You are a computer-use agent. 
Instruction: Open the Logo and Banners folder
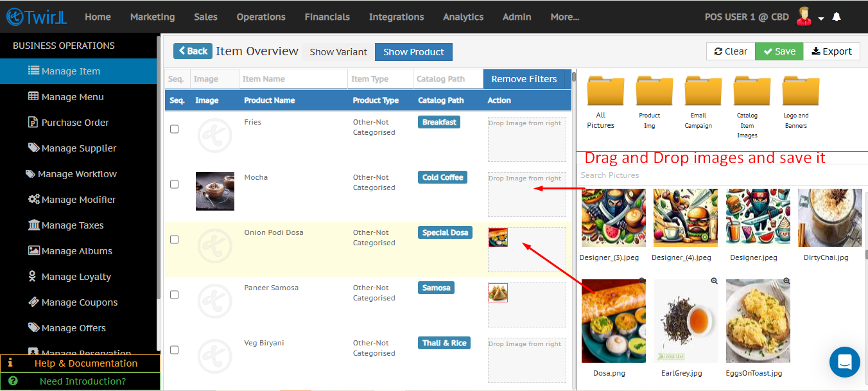[x=801, y=92]
